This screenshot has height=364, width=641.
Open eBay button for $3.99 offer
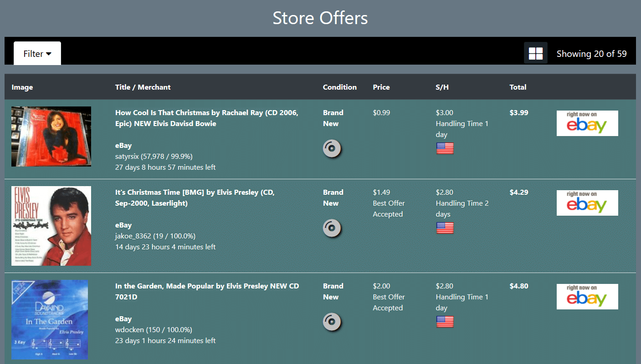(587, 123)
